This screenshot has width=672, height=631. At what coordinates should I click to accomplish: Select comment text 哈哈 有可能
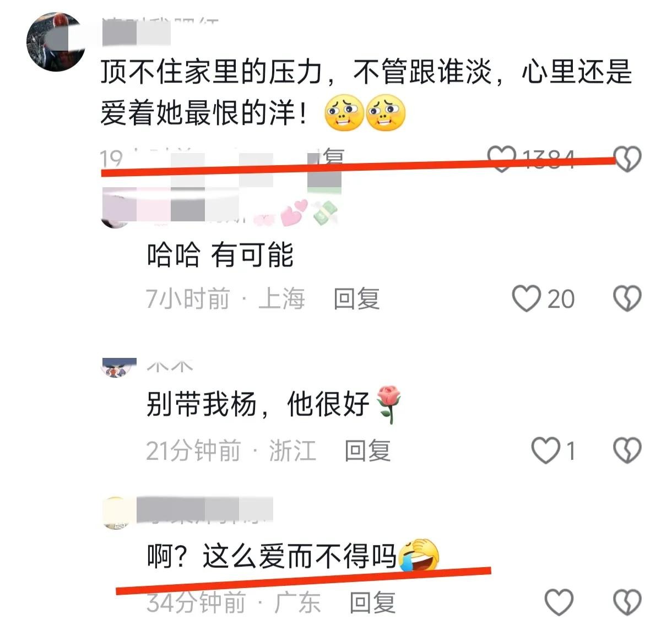(x=220, y=255)
